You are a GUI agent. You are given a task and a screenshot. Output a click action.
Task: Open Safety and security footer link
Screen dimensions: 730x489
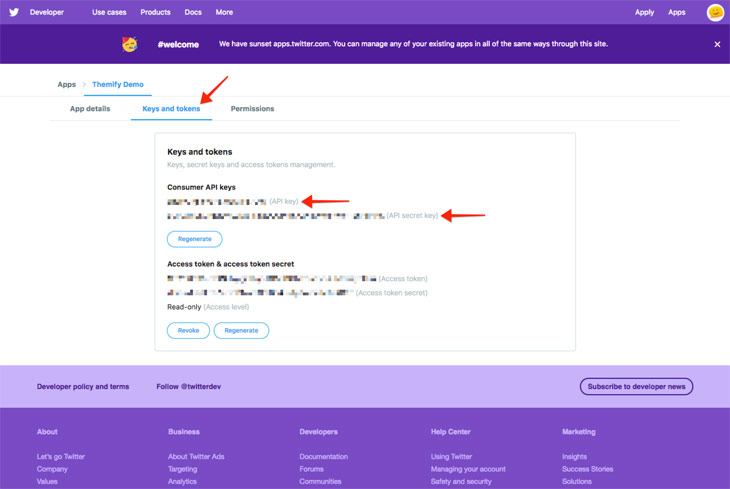coord(461,482)
